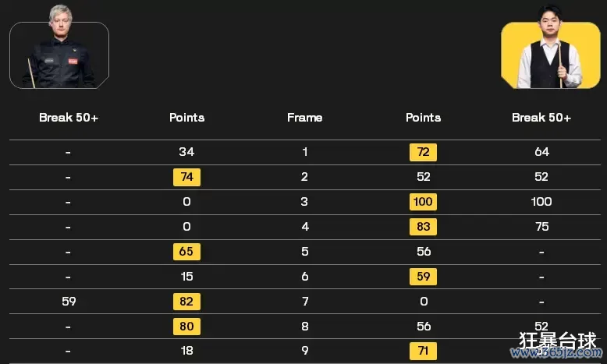Select the highlighted 65 points badge
Screen dimensions: 607x364
(x=186, y=252)
